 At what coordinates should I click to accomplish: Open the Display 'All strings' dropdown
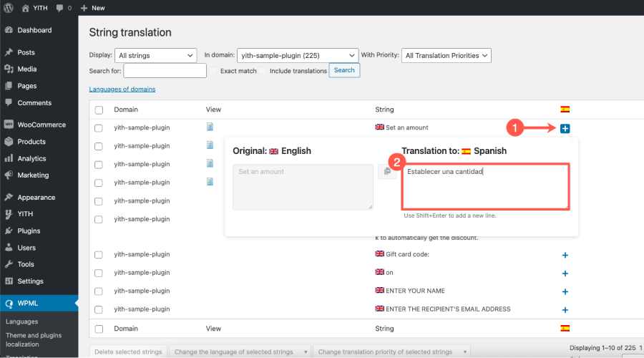click(155, 55)
